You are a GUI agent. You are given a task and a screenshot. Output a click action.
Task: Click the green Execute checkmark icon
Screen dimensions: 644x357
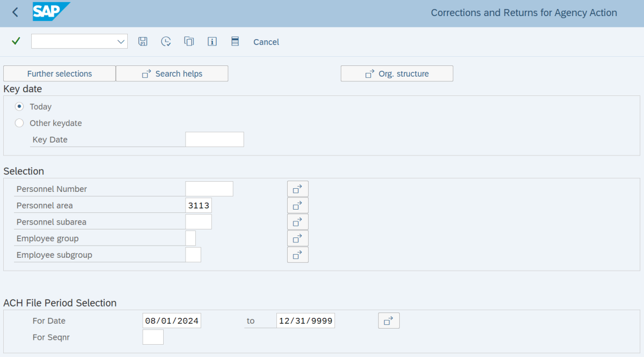tap(16, 41)
